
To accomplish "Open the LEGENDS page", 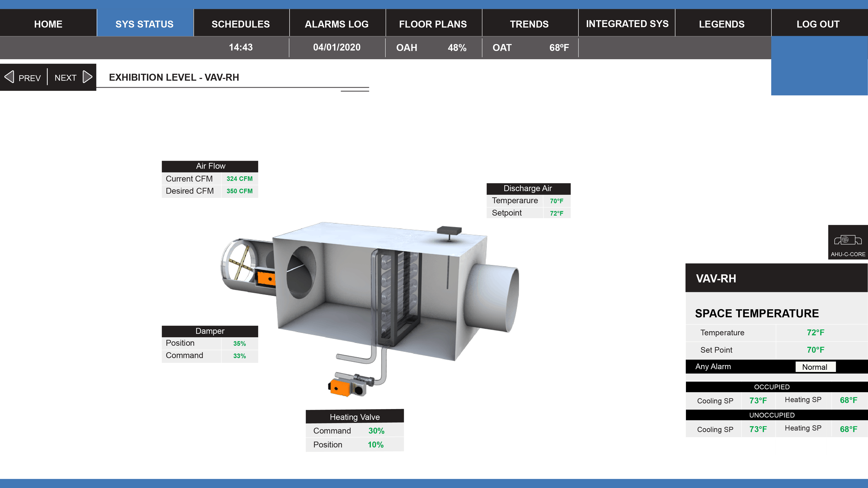I will pyautogui.click(x=722, y=24).
